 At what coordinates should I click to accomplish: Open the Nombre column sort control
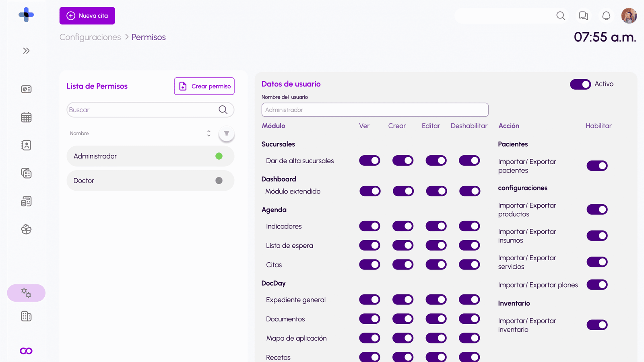(x=208, y=133)
